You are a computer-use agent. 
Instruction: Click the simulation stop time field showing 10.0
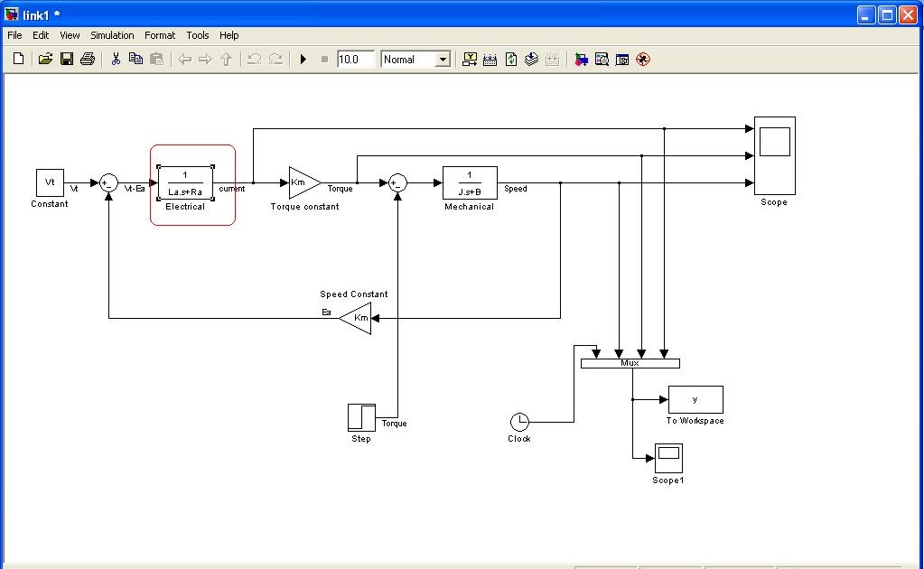click(354, 59)
